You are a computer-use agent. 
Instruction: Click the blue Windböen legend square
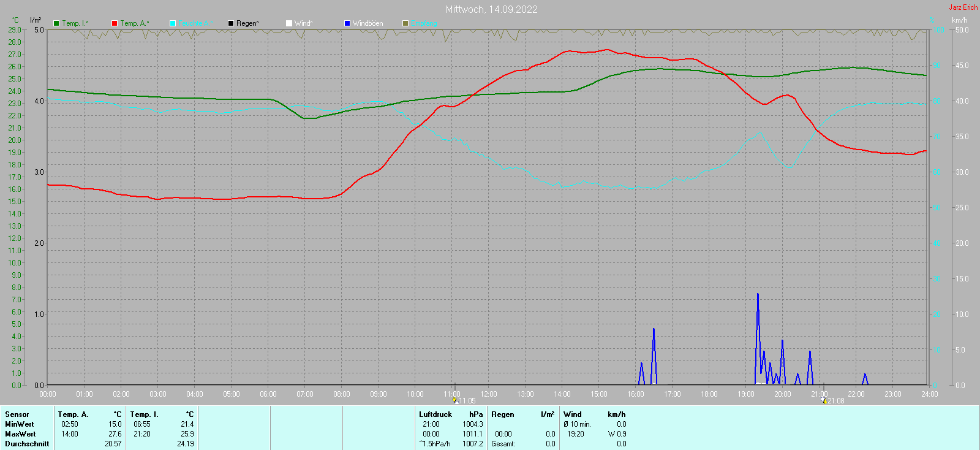347,23
